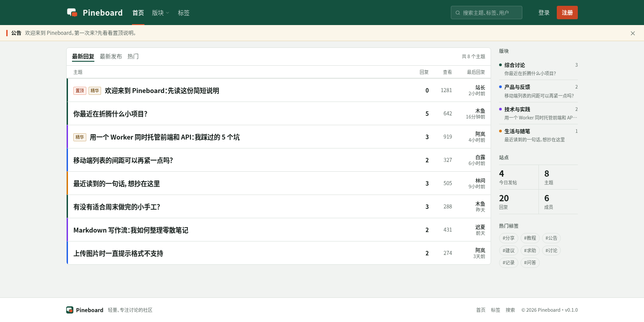This screenshot has width=644, height=322.
Task: Switch to the 最新回复 tab
Action: (x=83, y=56)
